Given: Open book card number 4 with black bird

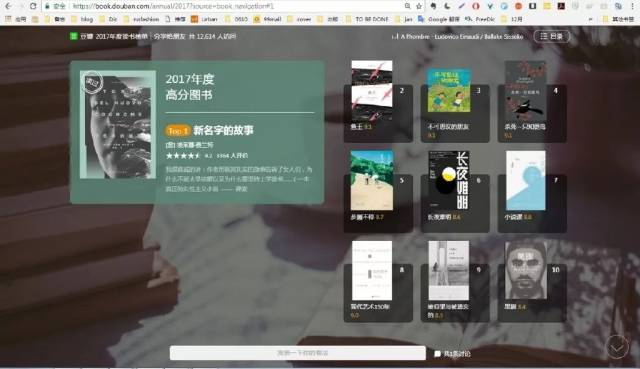Looking at the screenshot, I should (x=532, y=101).
